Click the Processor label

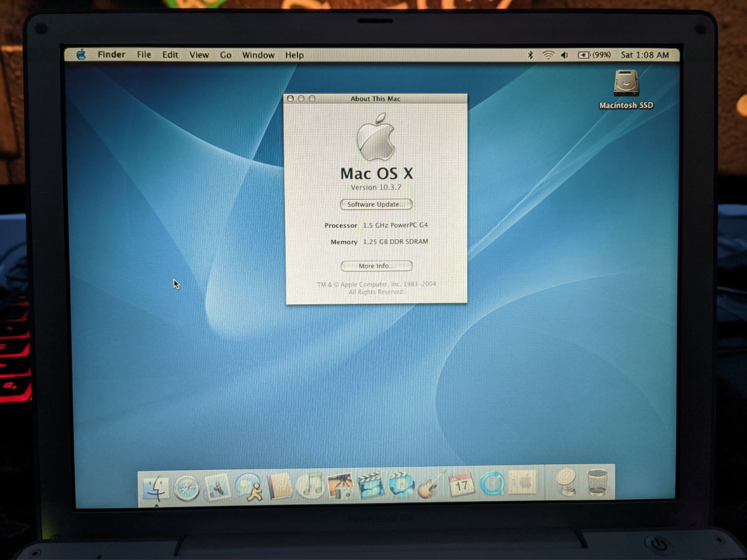click(x=341, y=226)
